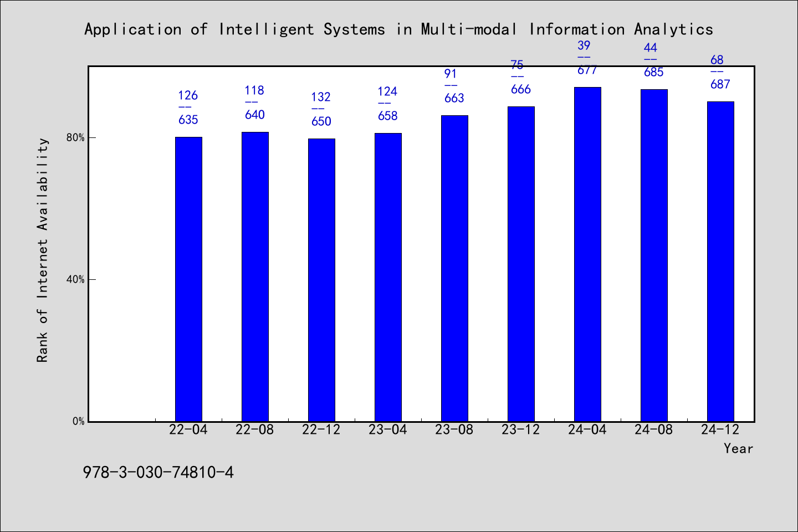Click the blue bar for 23-04
This screenshot has height=532, width=798.
point(388,277)
